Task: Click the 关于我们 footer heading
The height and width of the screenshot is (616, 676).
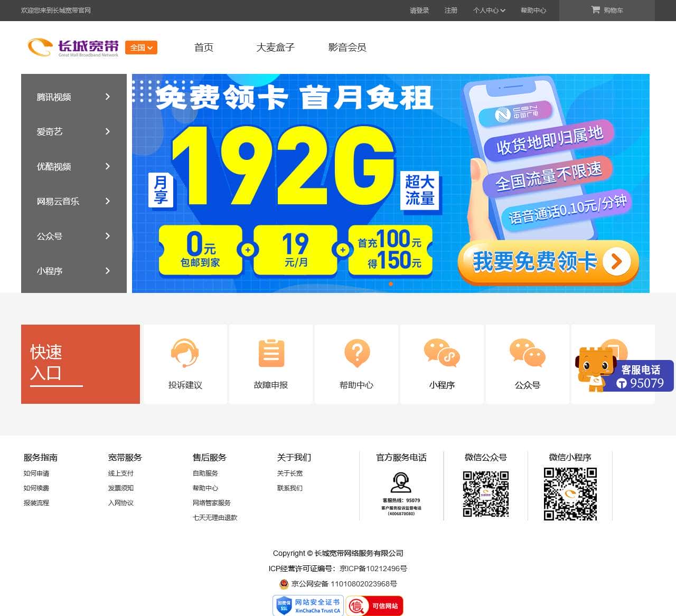Action: 294,458
